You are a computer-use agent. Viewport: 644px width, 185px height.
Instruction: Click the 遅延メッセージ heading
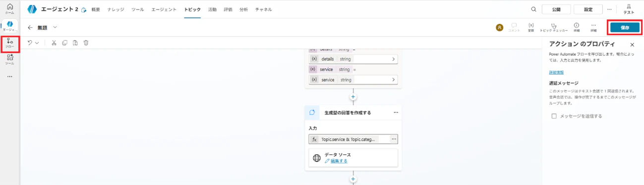pos(564,83)
